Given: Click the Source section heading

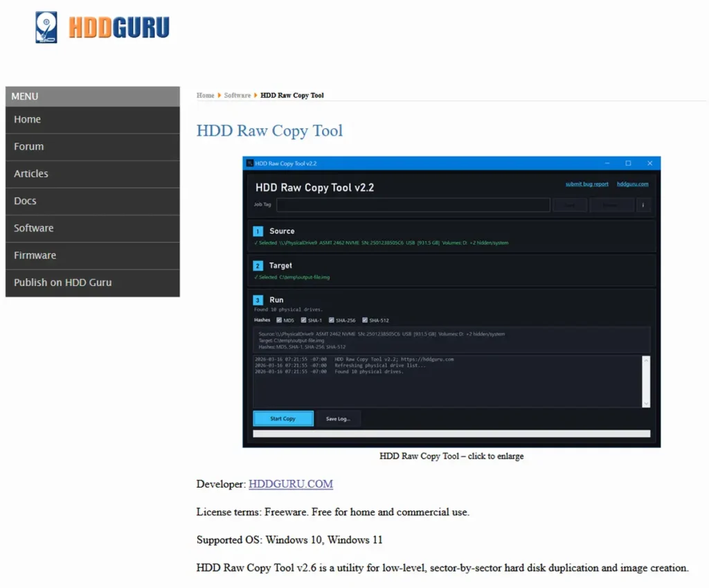Looking at the screenshot, I should tap(282, 231).
